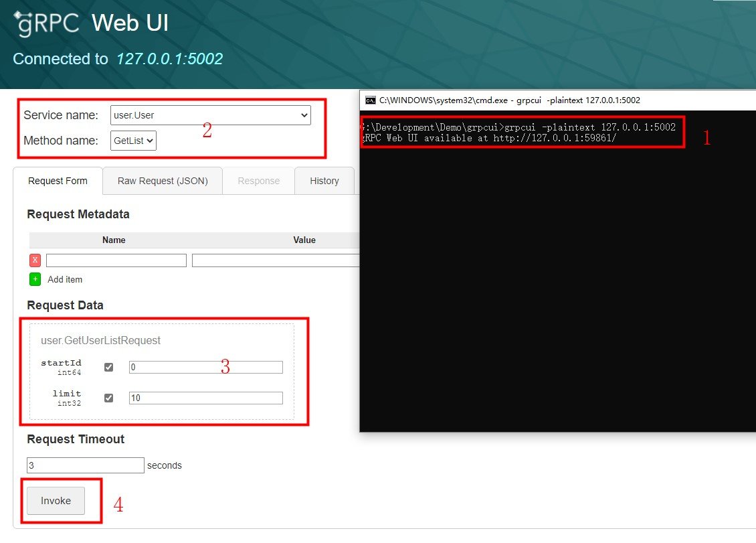The image size is (756, 543).
Task: Click the Request Metadata heading
Action: (78, 214)
